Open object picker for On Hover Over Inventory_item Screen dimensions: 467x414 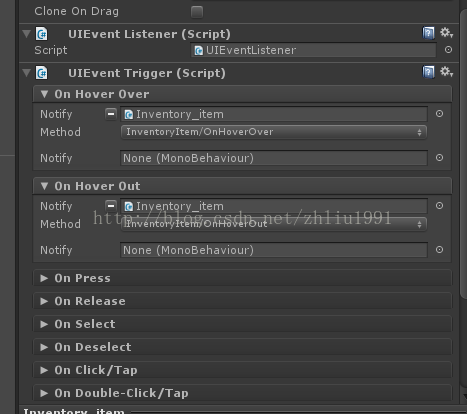[x=439, y=114]
